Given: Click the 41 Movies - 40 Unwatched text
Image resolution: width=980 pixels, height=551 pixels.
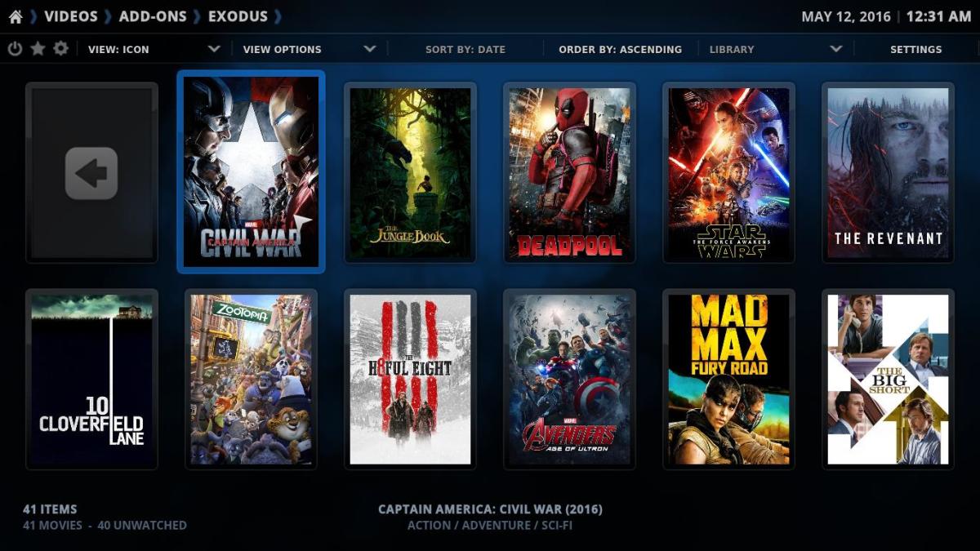Looking at the screenshot, I should [x=105, y=526].
